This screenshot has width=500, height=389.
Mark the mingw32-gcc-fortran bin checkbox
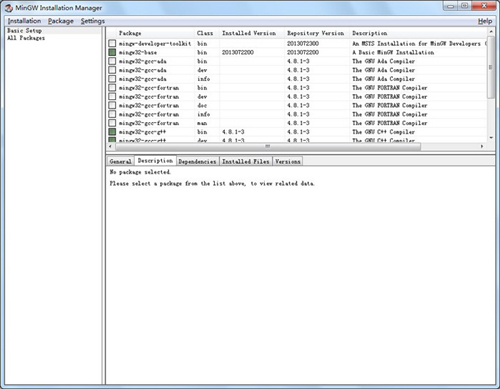112,88
